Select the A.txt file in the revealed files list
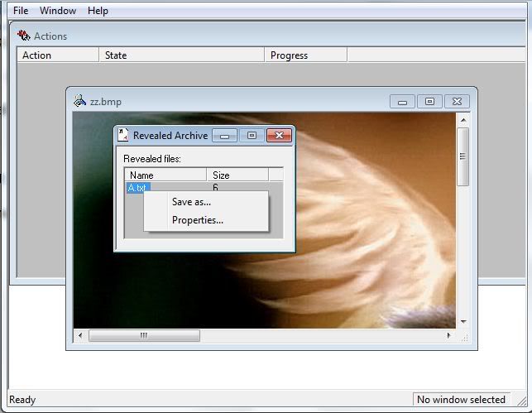This screenshot has height=413, width=532. tap(137, 188)
